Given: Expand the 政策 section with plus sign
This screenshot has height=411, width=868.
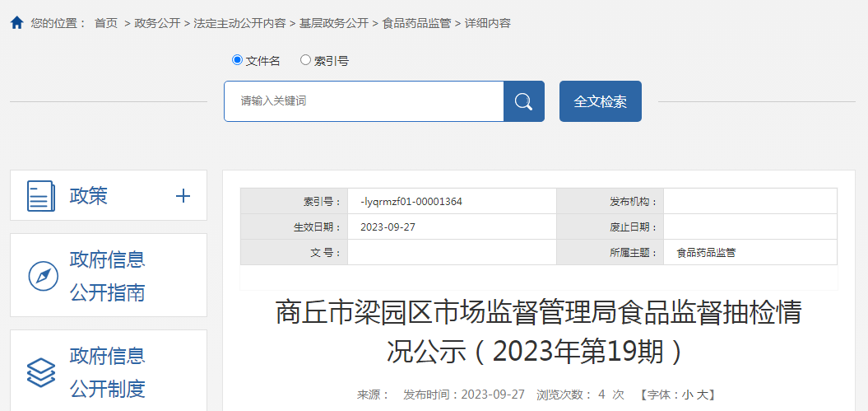Looking at the screenshot, I should pyautogui.click(x=183, y=196).
